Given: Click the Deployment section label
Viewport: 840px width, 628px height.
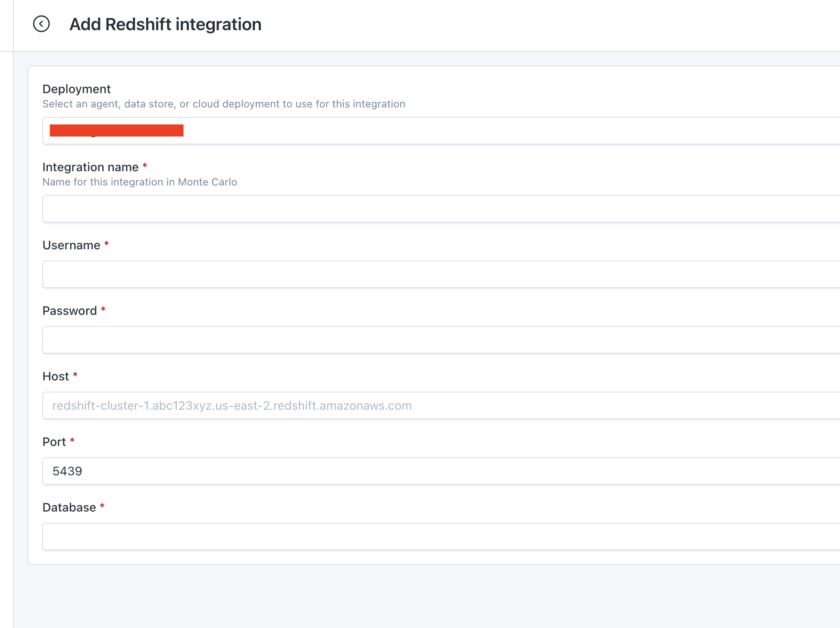Looking at the screenshot, I should pos(76,89).
